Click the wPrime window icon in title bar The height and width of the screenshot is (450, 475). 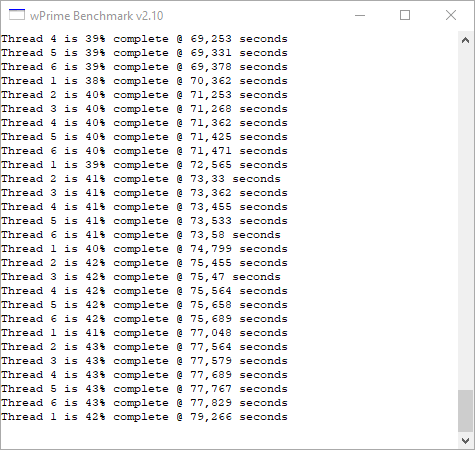click(17, 15)
